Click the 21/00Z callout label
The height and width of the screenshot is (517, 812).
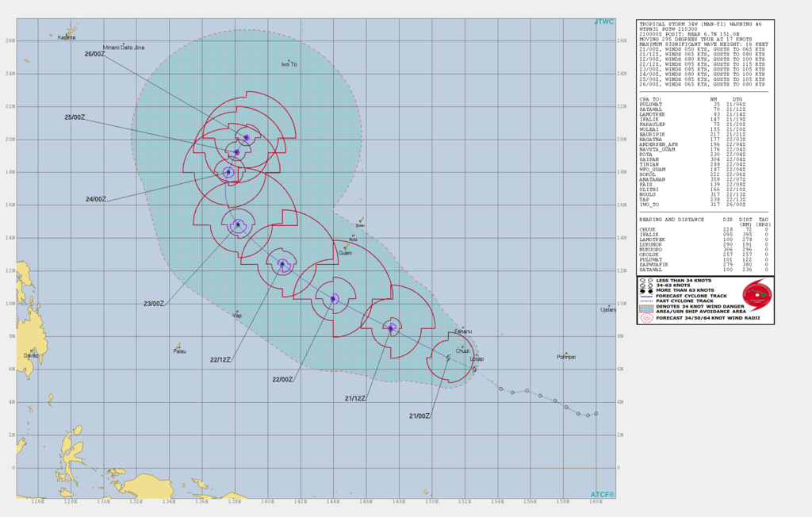[x=419, y=416]
